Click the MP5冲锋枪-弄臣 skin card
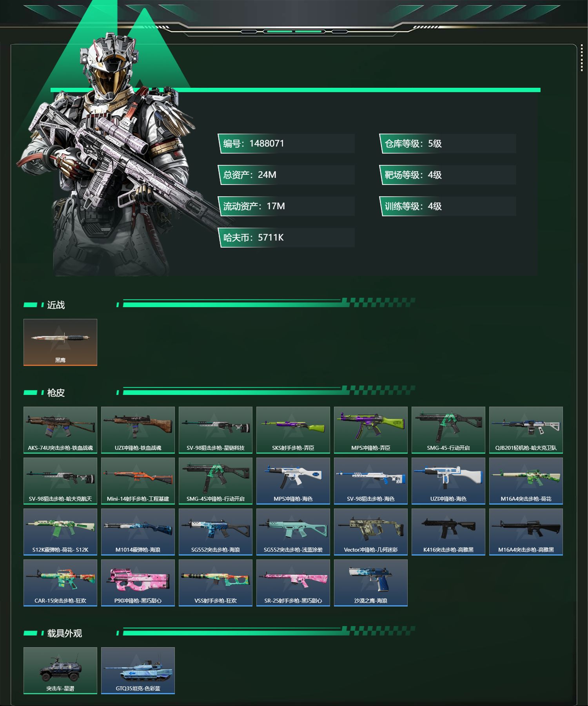The width and height of the screenshot is (588, 706). pos(371,430)
